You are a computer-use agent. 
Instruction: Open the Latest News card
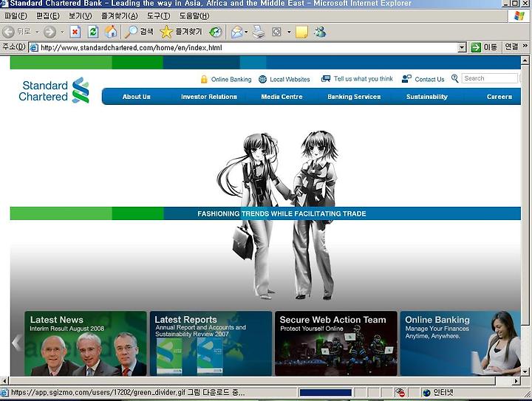click(86, 343)
